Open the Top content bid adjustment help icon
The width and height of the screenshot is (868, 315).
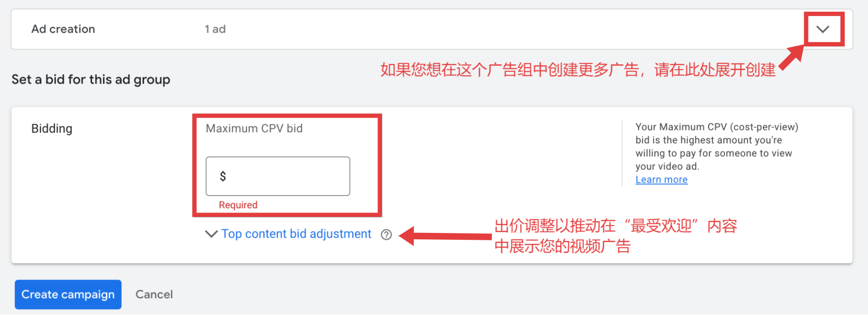point(386,235)
